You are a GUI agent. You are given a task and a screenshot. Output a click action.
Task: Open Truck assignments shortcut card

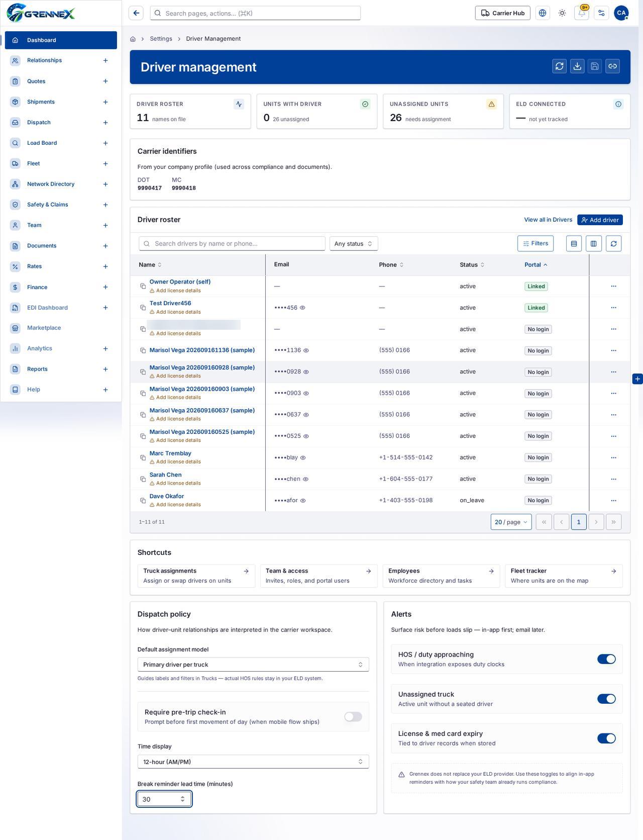(x=196, y=576)
